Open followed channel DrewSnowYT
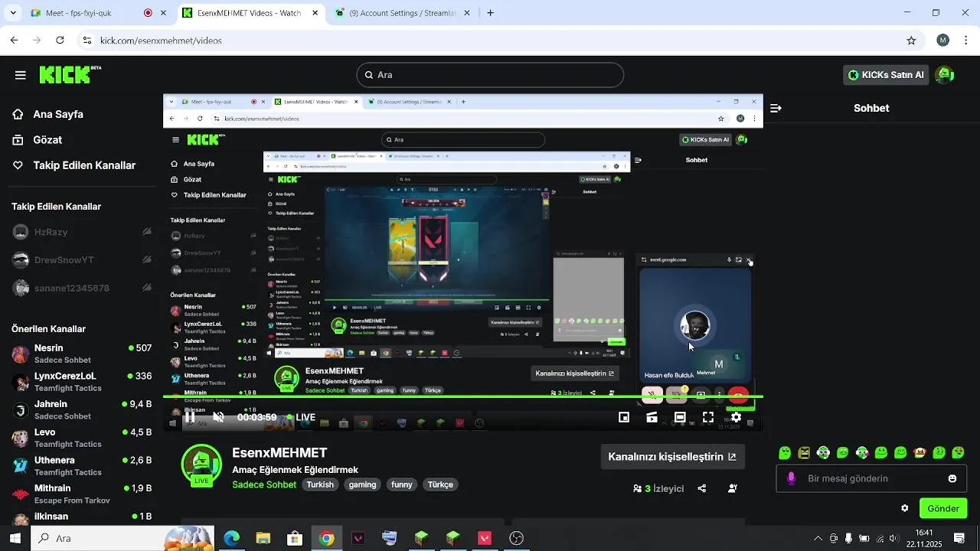The height and width of the screenshot is (551, 980). click(80, 260)
